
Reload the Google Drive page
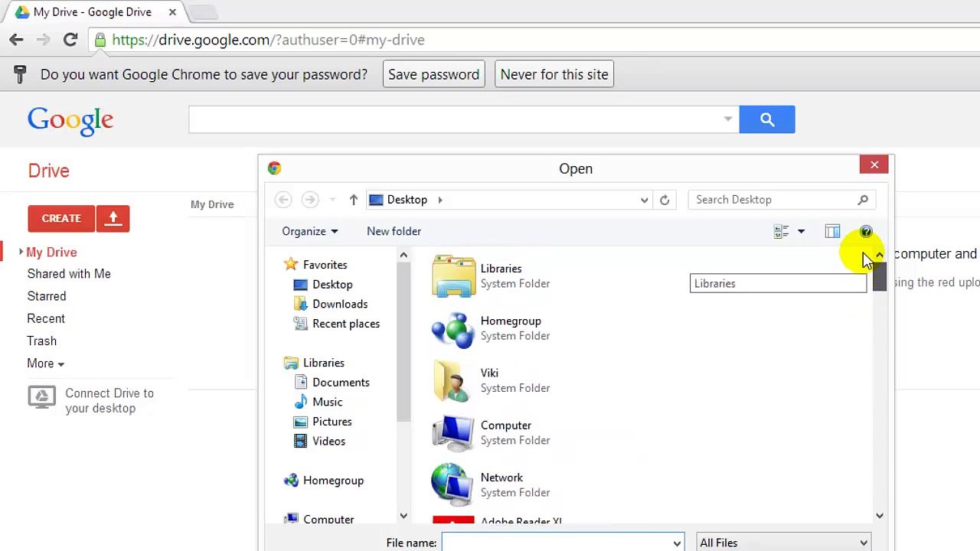tap(70, 40)
